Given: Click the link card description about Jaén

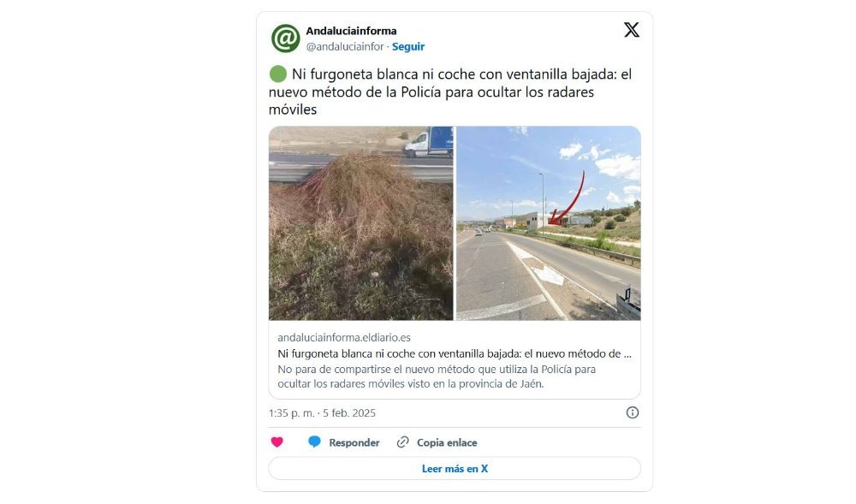Looking at the screenshot, I should (437, 377).
